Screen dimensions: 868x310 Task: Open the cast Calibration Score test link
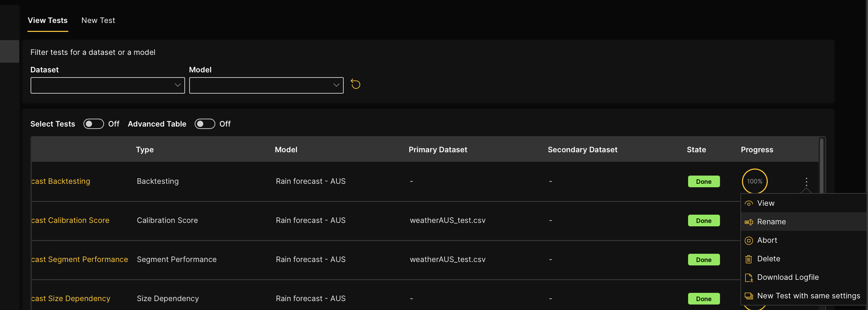click(x=70, y=220)
